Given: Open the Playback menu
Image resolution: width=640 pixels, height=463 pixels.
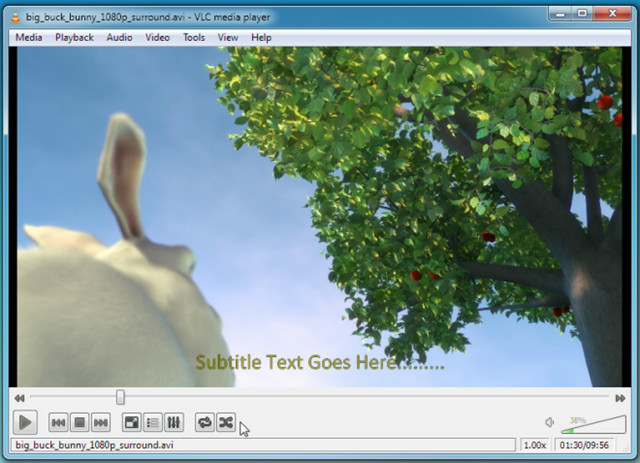Looking at the screenshot, I should pyautogui.click(x=74, y=38).
